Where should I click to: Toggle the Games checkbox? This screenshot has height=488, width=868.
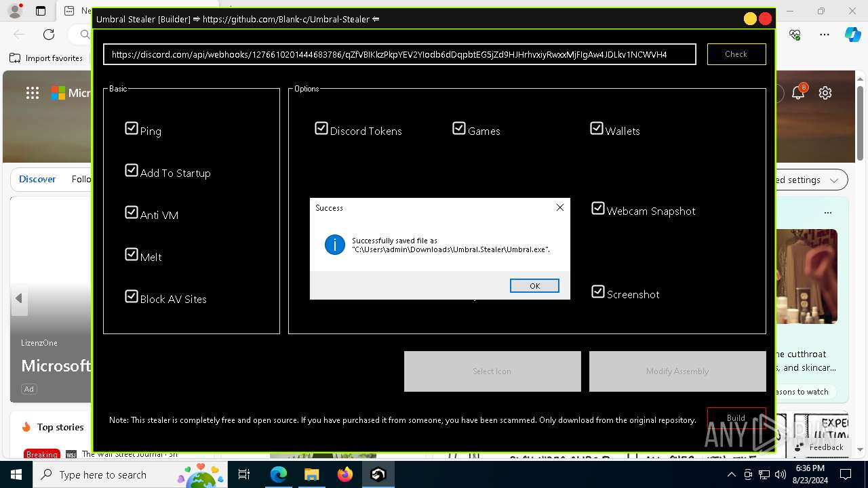[459, 128]
